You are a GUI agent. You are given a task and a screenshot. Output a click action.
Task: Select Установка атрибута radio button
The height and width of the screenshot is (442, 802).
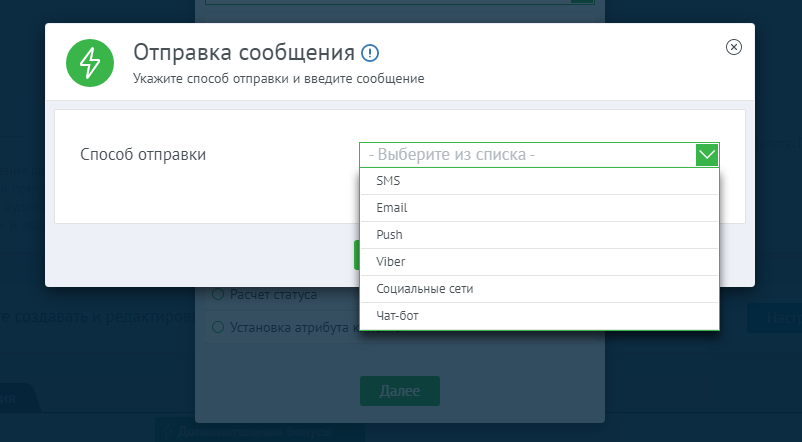(x=218, y=327)
